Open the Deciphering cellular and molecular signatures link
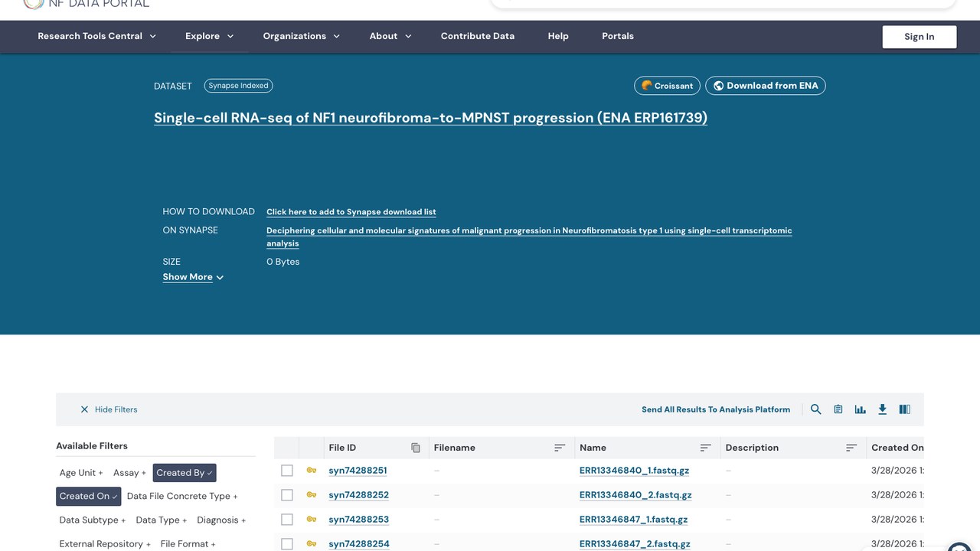 tap(529, 236)
